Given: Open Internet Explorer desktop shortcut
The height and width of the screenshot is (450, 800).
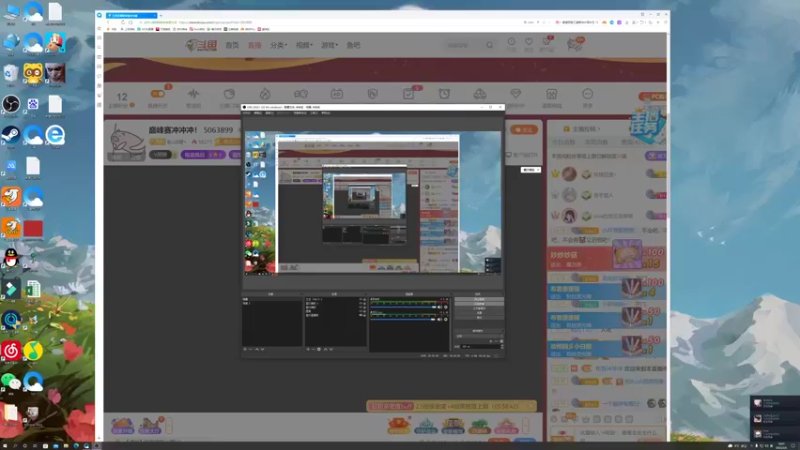Looking at the screenshot, I should (55, 135).
